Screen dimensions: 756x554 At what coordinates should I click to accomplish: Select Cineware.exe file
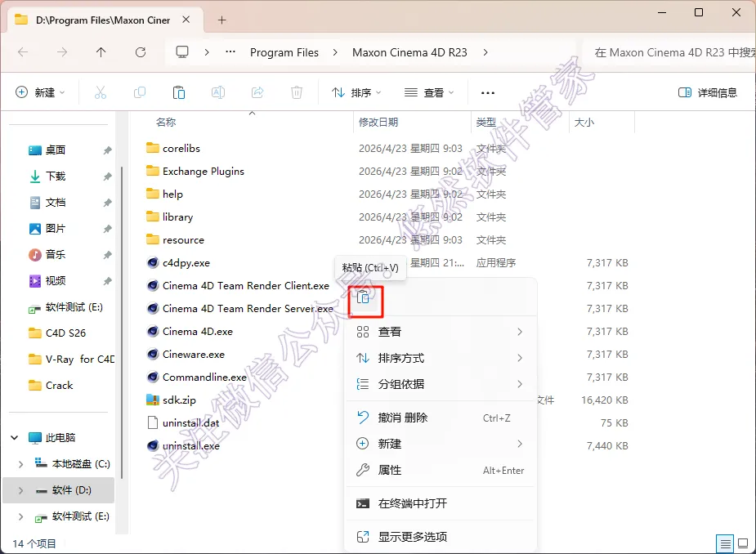pyautogui.click(x=194, y=355)
